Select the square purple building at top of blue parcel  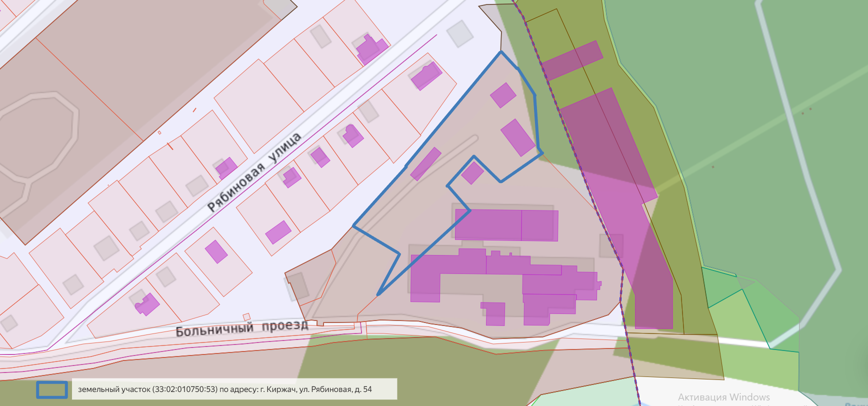click(x=503, y=95)
